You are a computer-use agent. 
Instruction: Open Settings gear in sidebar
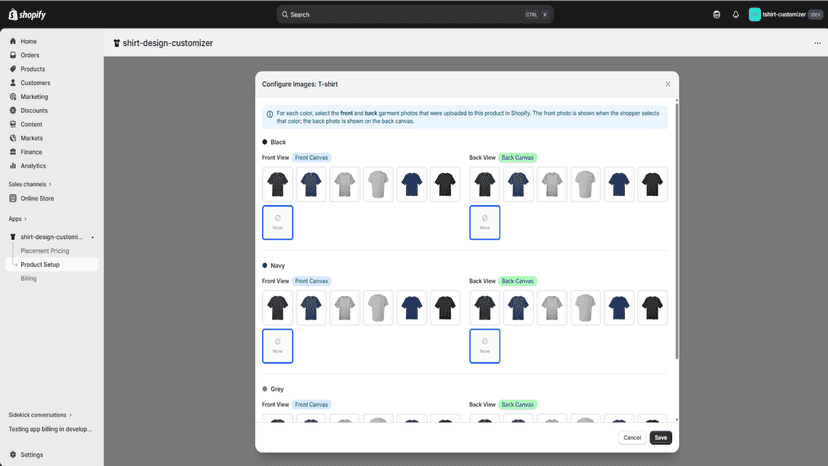(x=13, y=454)
